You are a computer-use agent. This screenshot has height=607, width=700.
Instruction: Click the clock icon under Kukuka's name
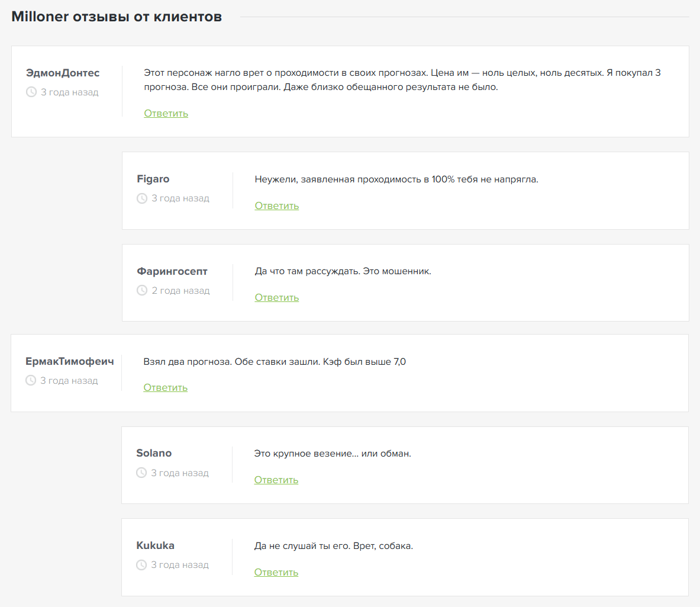pyautogui.click(x=141, y=565)
